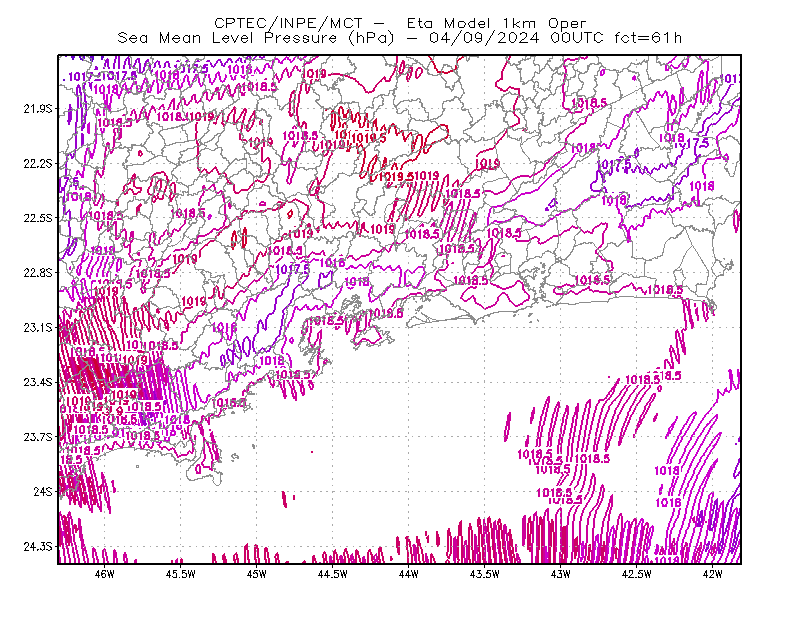Click the CPTEC/INPE/MCT title text
This screenshot has height=618, width=800.
coord(288,23)
